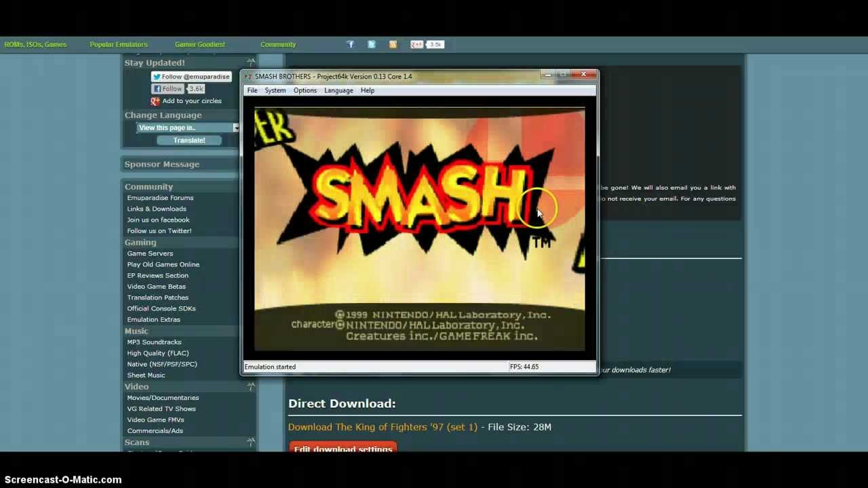Click the Twitter bird on Follow @emuparadise
868x488 pixels.
[x=157, y=77]
